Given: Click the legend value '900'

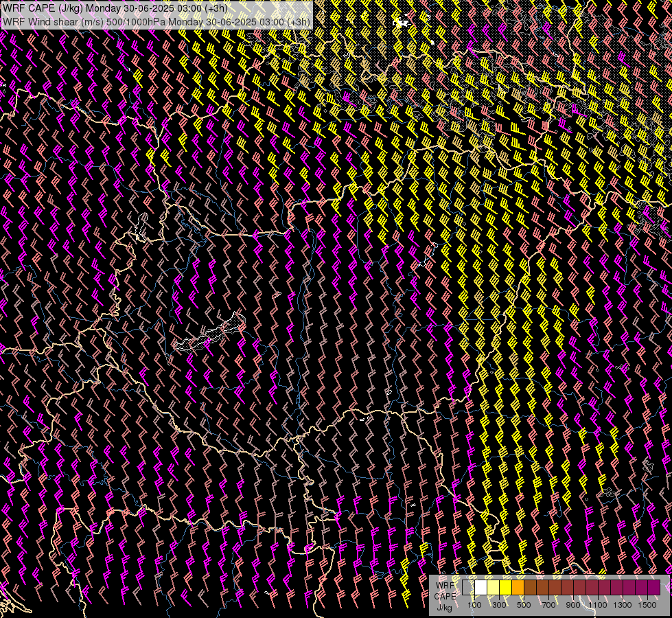Looking at the screenshot, I should point(573,605).
